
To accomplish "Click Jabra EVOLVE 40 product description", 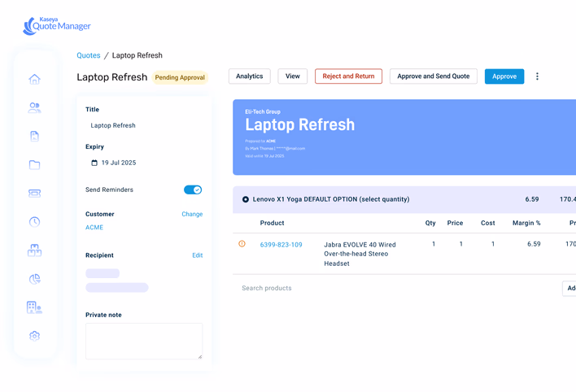I will (x=360, y=254).
